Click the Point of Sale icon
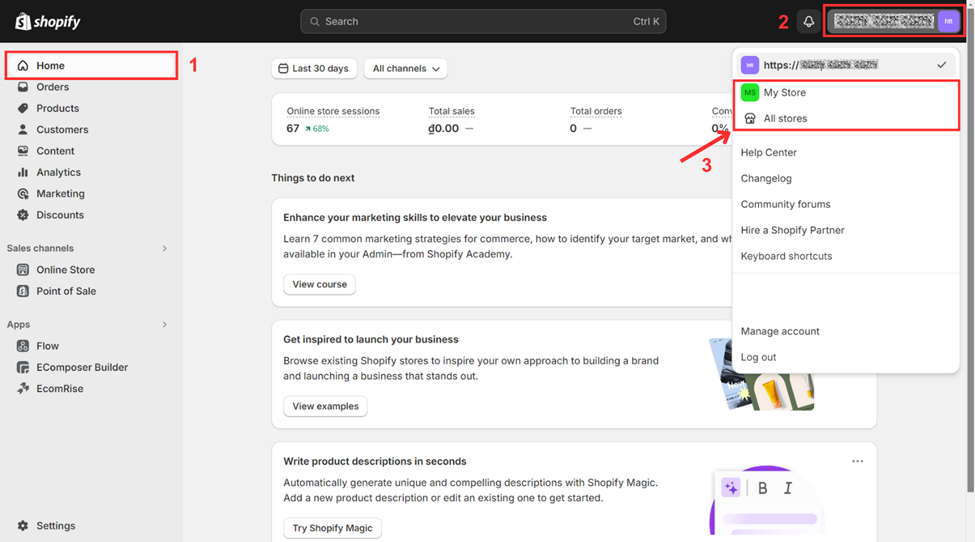 tap(23, 291)
